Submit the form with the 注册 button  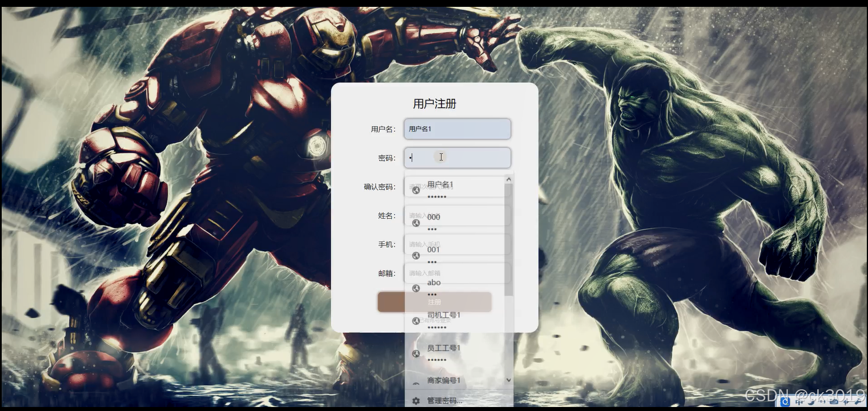pyautogui.click(x=435, y=302)
